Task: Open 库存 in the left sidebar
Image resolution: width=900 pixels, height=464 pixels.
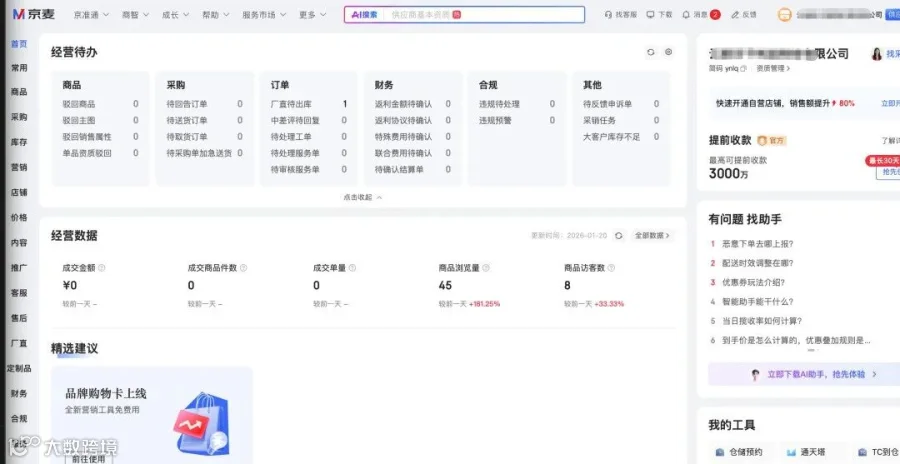Action: coord(19,142)
